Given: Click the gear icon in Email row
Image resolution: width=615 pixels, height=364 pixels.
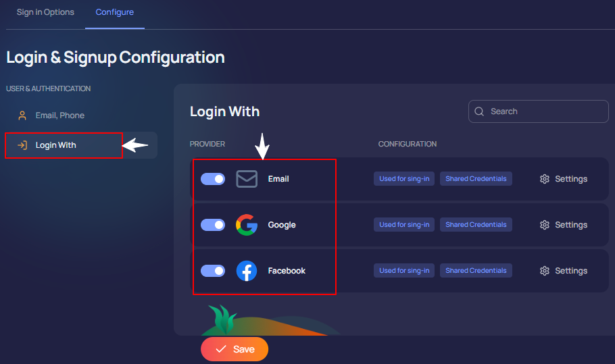Looking at the screenshot, I should pos(545,179).
